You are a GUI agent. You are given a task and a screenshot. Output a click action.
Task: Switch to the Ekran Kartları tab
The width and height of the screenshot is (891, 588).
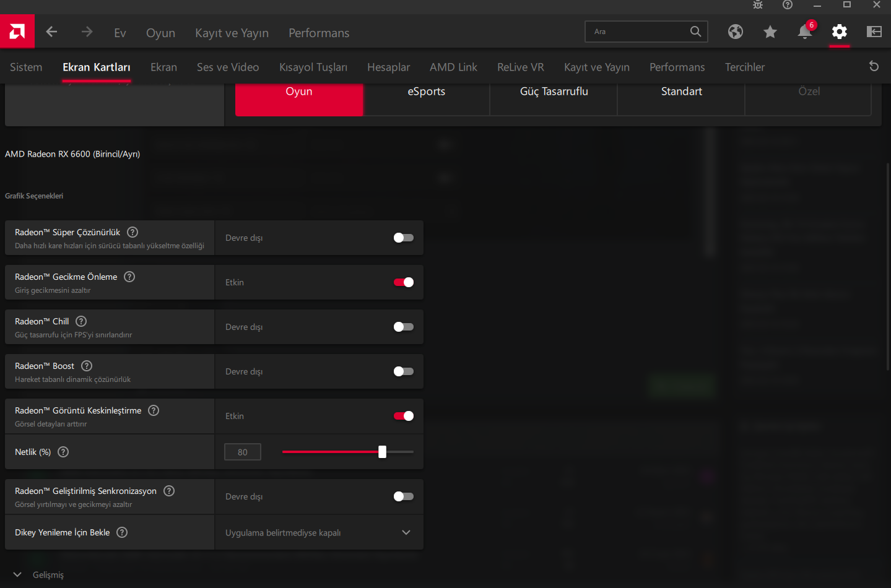[x=97, y=67]
